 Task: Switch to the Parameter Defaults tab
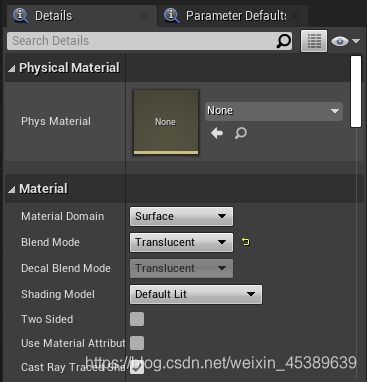coord(232,16)
